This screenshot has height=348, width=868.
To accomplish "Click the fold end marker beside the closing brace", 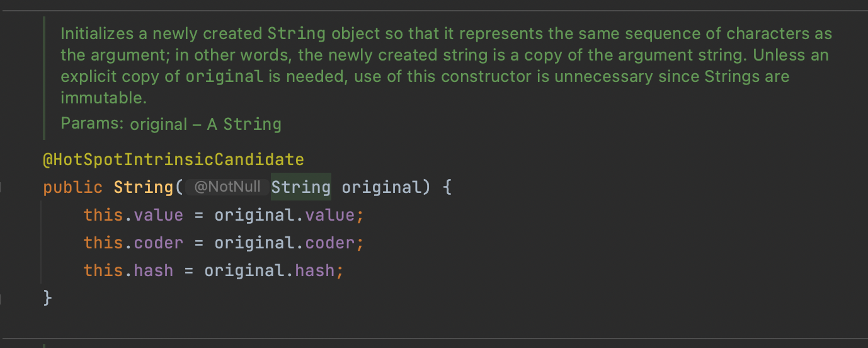I will pos(2,297).
